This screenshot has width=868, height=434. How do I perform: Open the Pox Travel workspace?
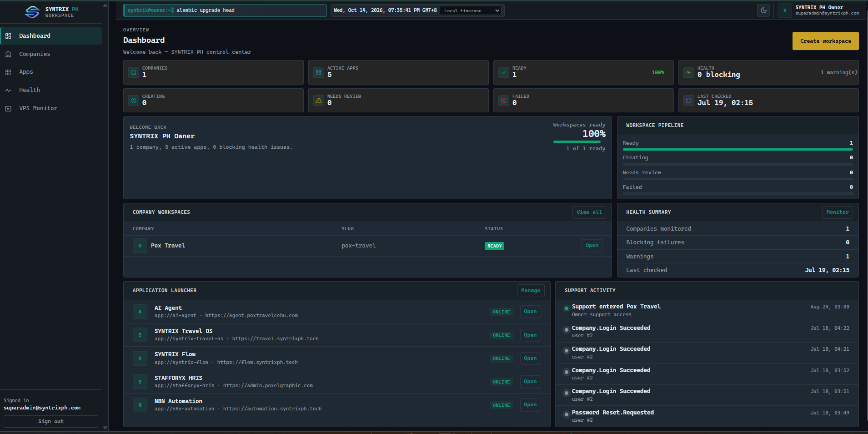point(592,246)
